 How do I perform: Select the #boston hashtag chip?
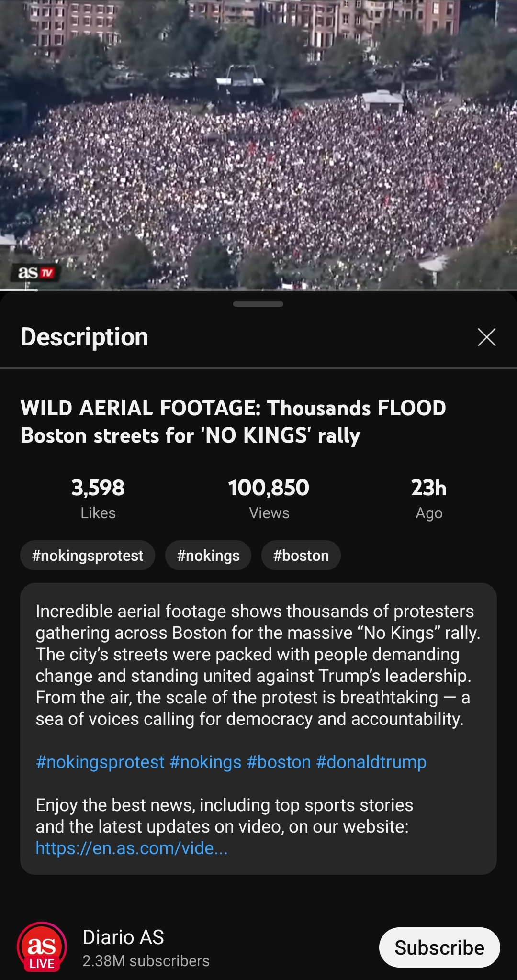tap(301, 556)
